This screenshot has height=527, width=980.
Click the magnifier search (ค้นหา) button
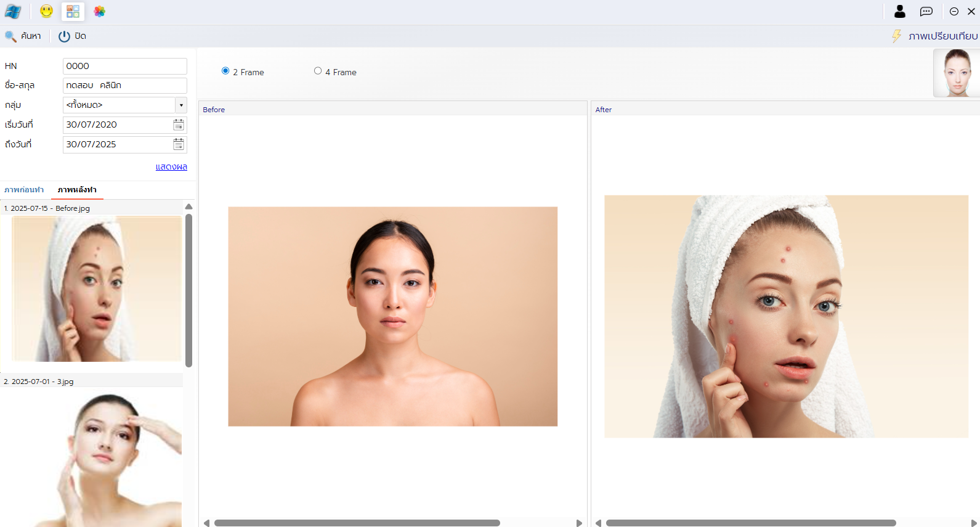coord(23,36)
